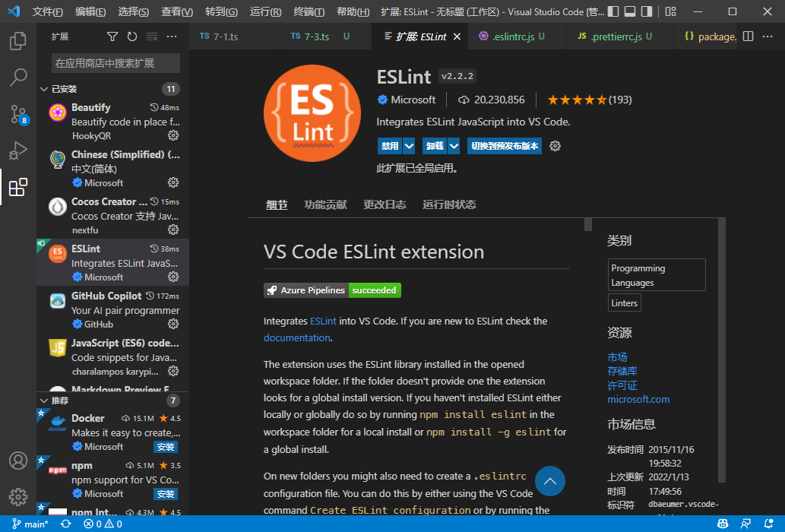Switch to the 7-3.ts tab
The width and height of the screenshot is (785, 532).
coord(326,36)
